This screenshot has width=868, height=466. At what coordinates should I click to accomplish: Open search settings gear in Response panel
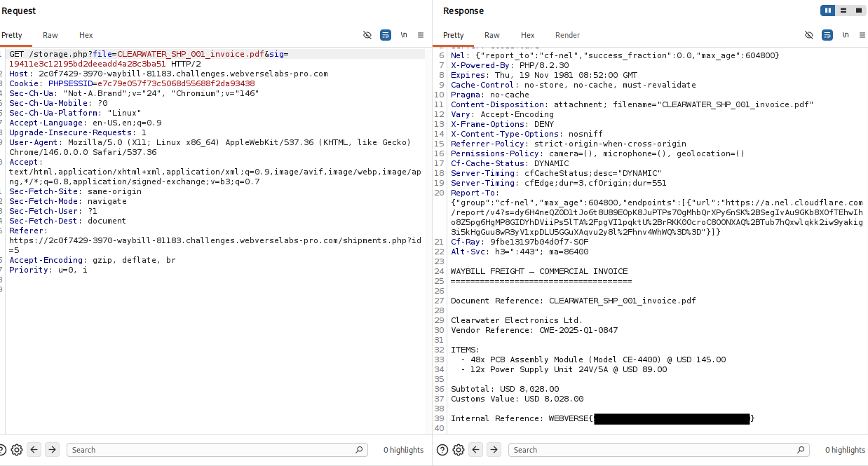click(x=459, y=450)
